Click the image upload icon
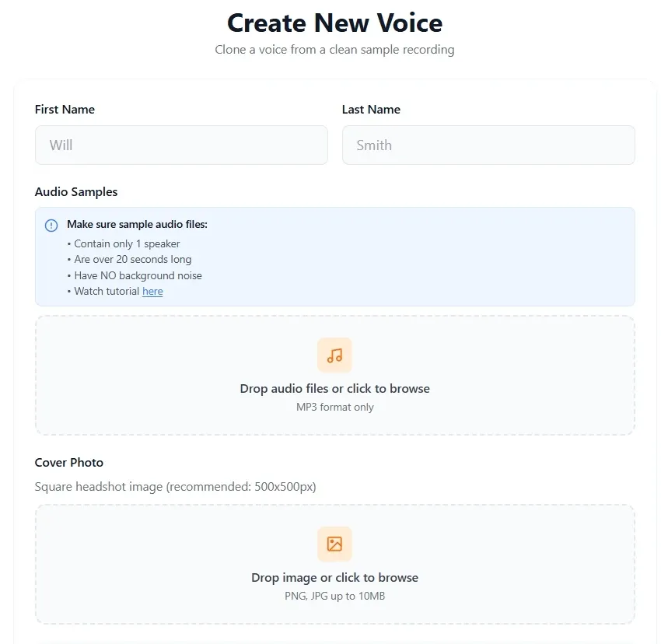This screenshot has width=661, height=644. [334, 544]
